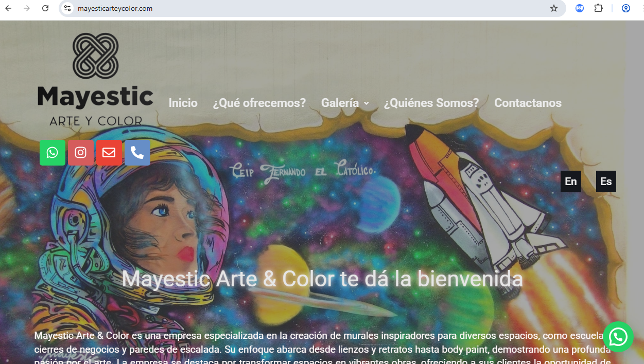Open the browser extensions puzzle icon
The height and width of the screenshot is (364, 644).
coord(598,8)
